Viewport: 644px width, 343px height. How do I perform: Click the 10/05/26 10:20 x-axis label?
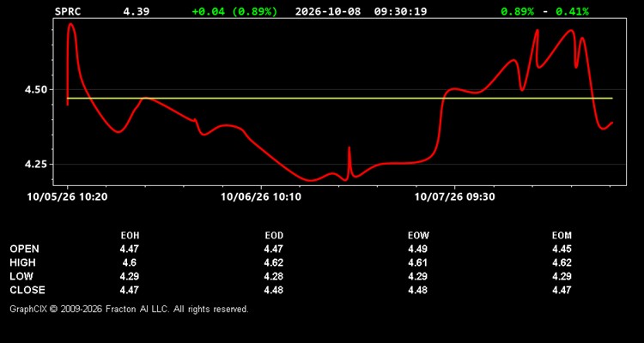67,196
